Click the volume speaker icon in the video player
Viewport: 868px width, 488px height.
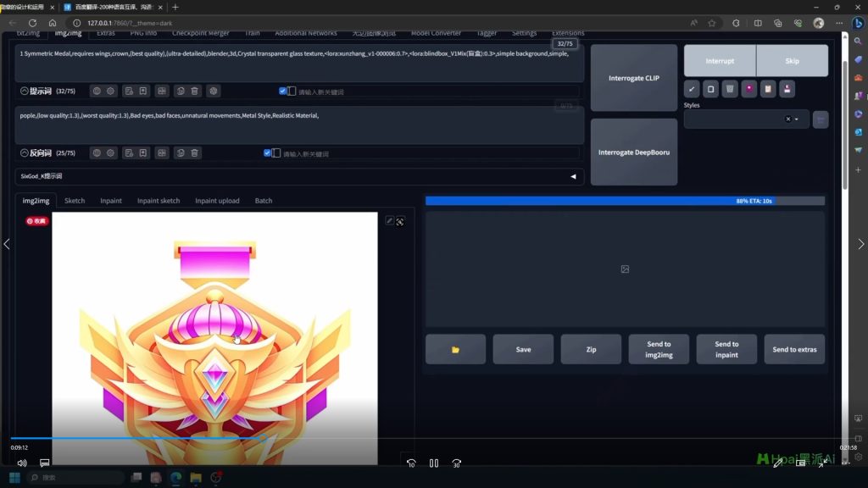pyautogui.click(x=22, y=463)
